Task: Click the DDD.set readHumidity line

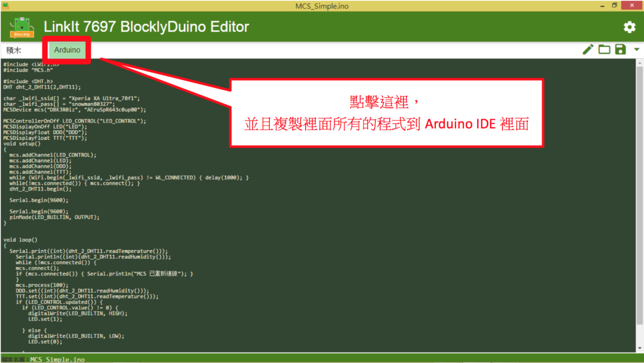Action: pyautogui.click(x=83, y=291)
